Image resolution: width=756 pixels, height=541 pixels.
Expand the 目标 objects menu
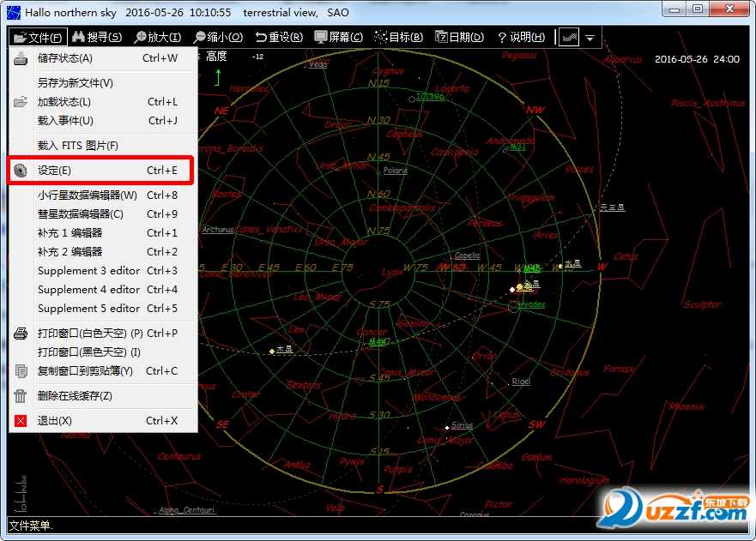click(399, 38)
